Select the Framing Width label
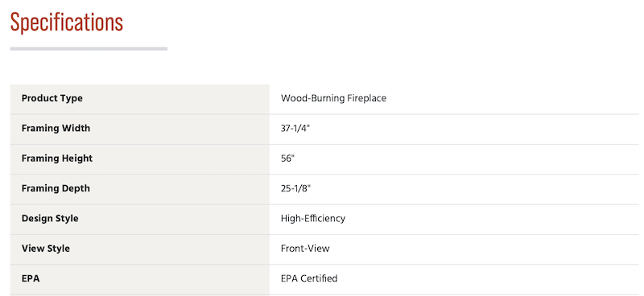Viewport: 644px width, 296px height. 56,129
